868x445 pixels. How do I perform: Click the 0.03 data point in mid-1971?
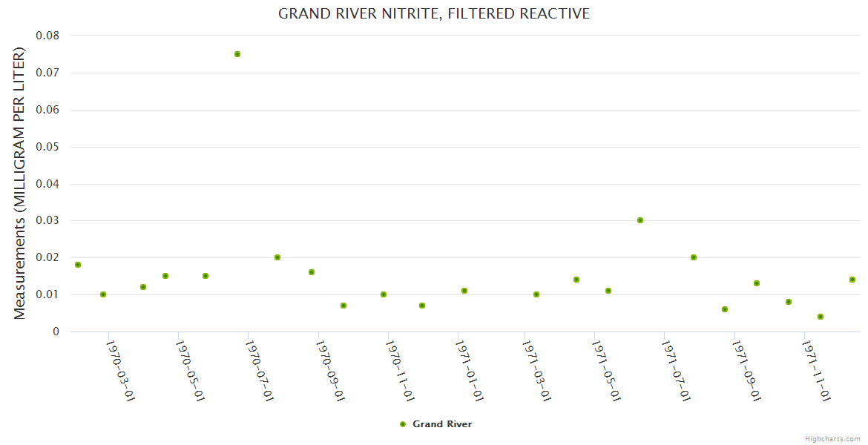(x=640, y=220)
